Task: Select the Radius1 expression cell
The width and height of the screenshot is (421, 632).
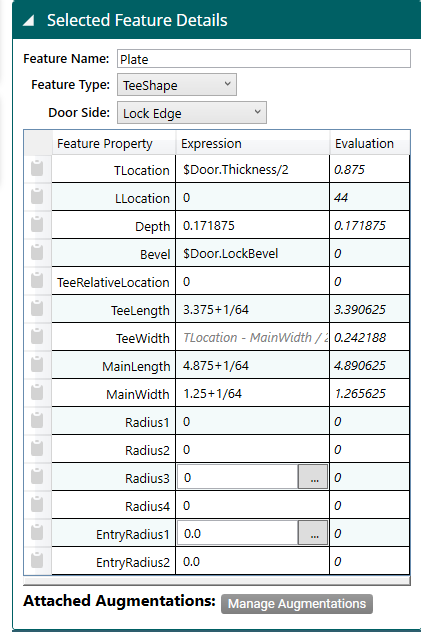Action: (252, 422)
